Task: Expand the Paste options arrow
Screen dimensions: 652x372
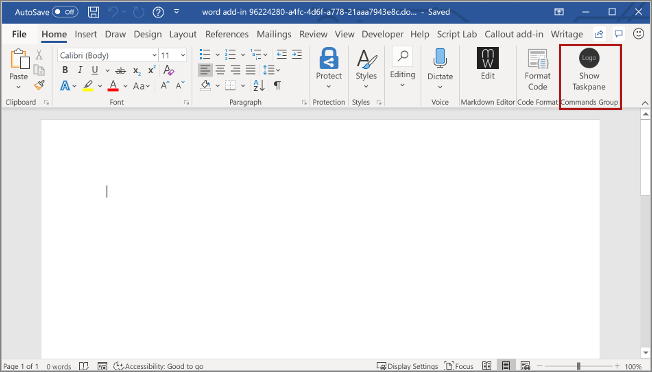Action: [x=18, y=87]
